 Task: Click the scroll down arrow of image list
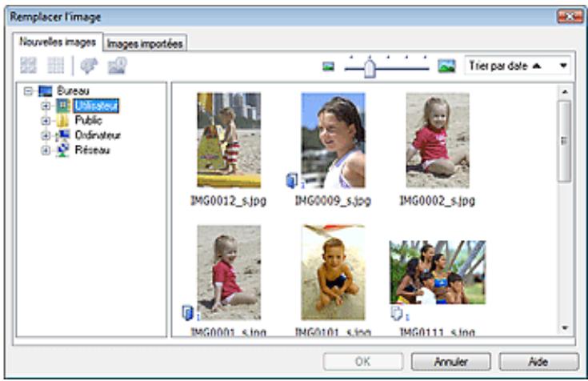pos(565,328)
